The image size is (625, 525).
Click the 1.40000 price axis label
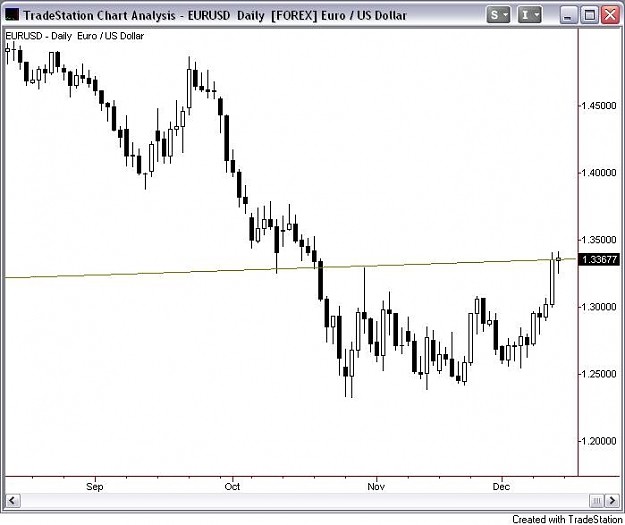[x=598, y=173]
